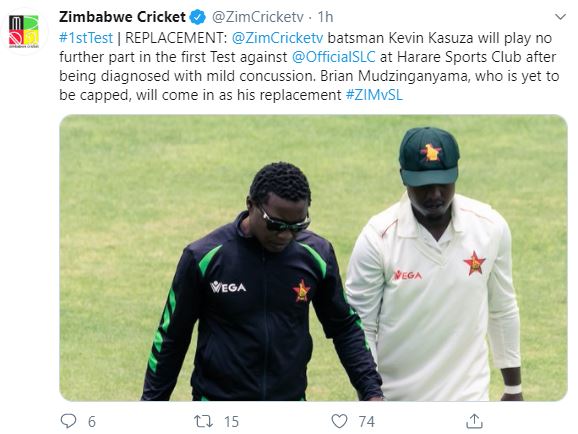Click the like count 74
This screenshot has height=434, width=578.
pyautogui.click(x=367, y=422)
